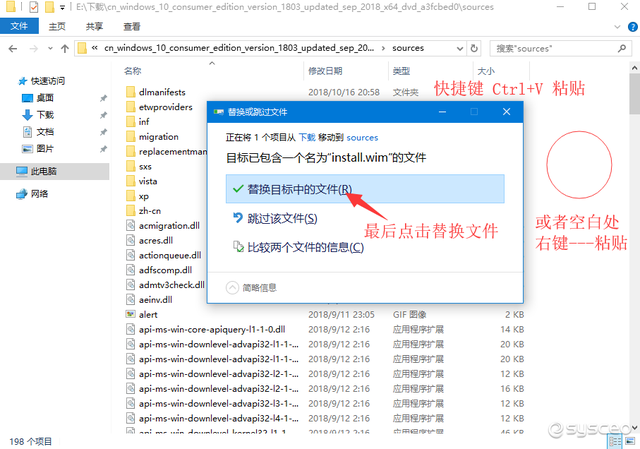Select the replacementman folder

click(x=173, y=151)
